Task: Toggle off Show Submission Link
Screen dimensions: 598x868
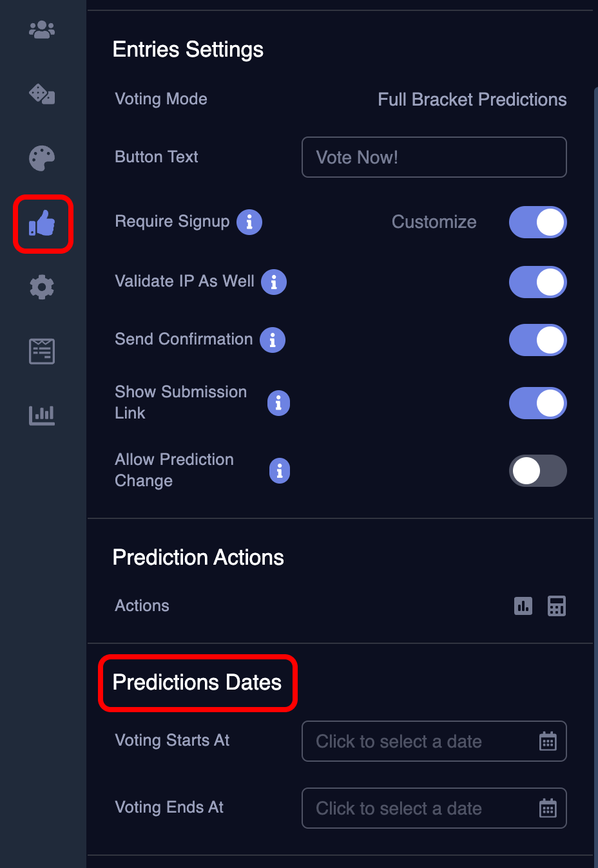Action: pyautogui.click(x=538, y=403)
